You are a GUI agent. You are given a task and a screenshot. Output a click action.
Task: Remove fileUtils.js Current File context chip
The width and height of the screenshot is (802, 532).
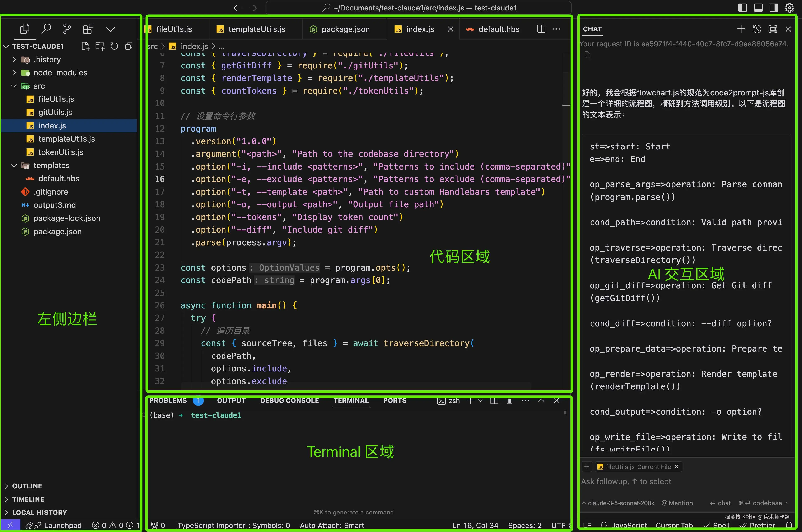[676, 467]
